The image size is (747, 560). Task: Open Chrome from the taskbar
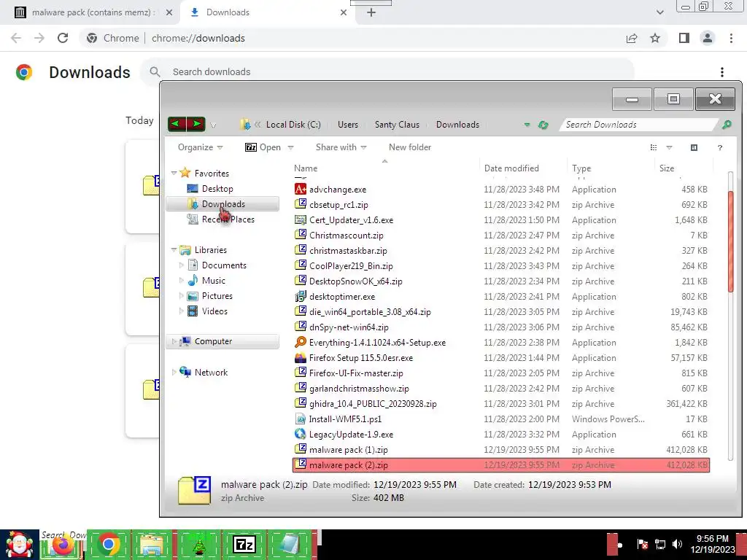pos(108,544)
